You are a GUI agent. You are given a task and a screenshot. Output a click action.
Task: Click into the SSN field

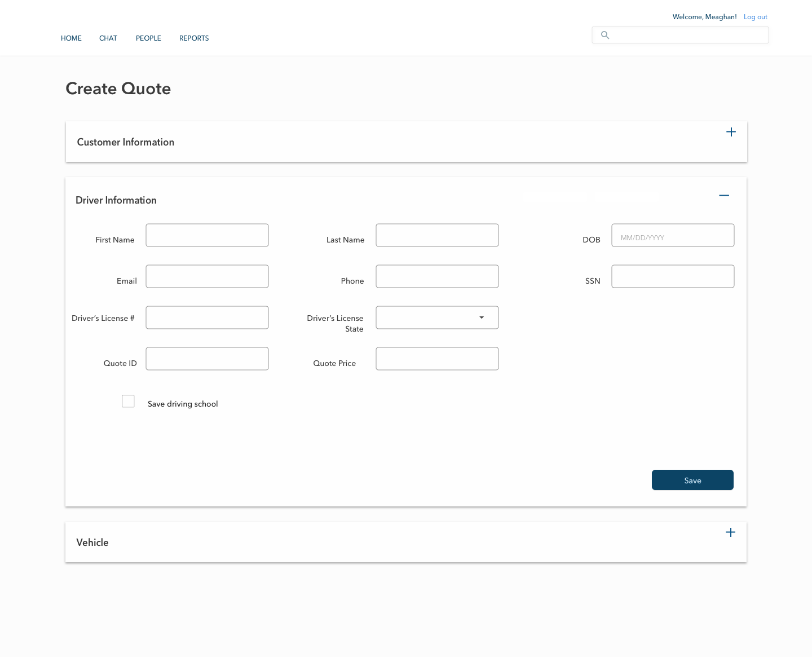click(673, 276)
